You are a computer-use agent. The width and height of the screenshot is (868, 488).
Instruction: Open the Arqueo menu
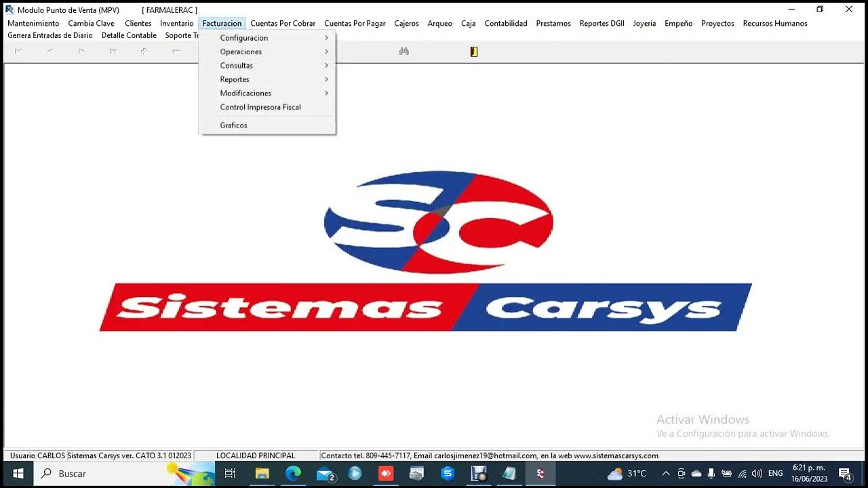(439, 23)
